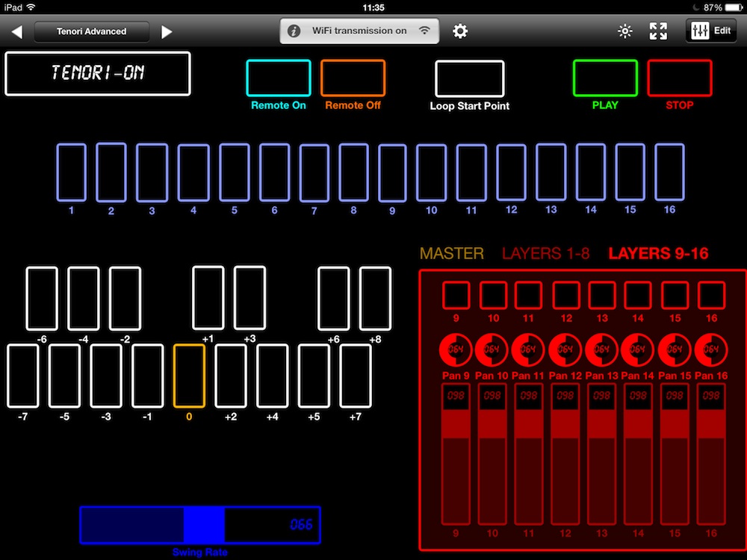Viewport: 747px width, 560px height.
Task: Open the Tenori Advanced layout selector
Action: tap(91, 31)
